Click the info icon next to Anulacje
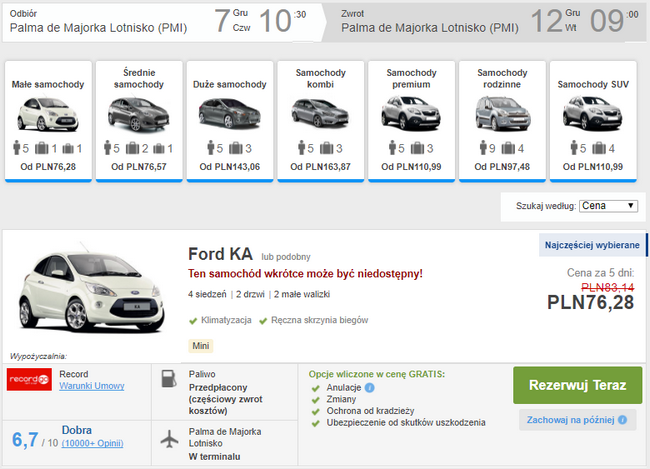The width and height of the screenshot is (650, 469). point(370,388)
